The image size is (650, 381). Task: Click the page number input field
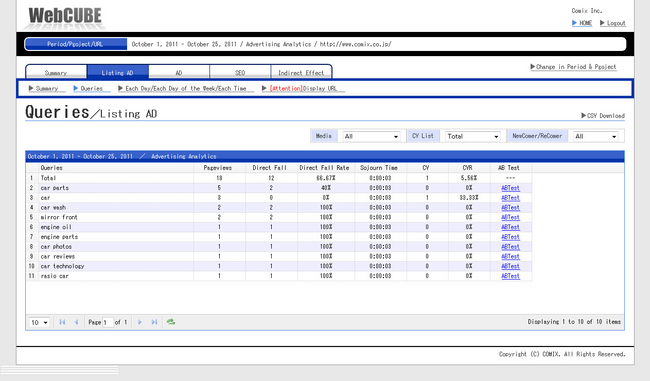(x=108, y=322)
